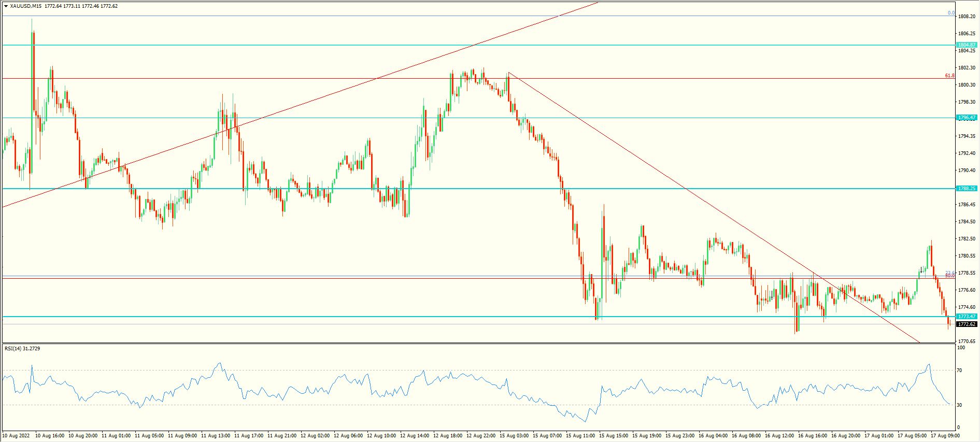The image size is (980, 442).
Task: Click the 12 Aug 02:00 time label
Action: (x=315, y=436)
